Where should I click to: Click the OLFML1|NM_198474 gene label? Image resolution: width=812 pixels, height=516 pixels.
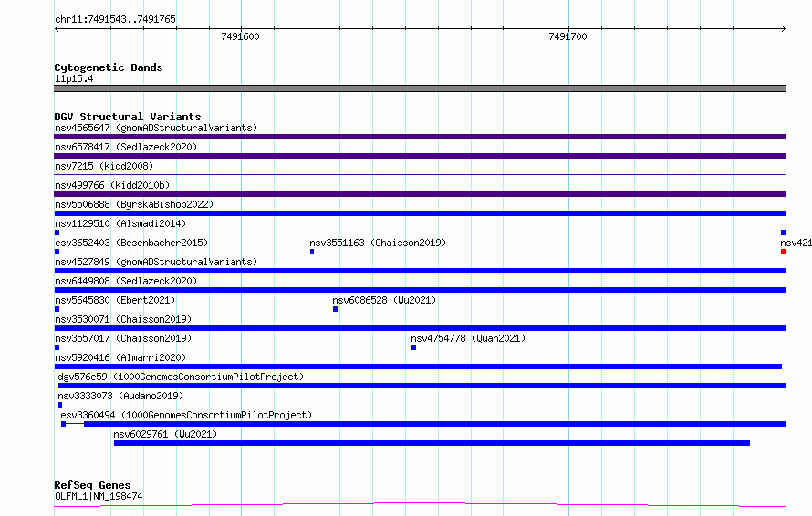[x=99, y=496]
